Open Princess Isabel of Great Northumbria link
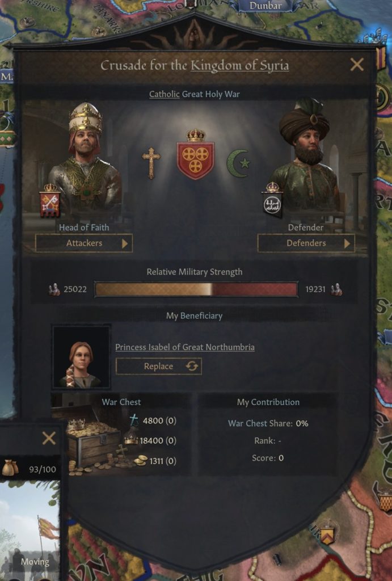 tap(185, 347)
